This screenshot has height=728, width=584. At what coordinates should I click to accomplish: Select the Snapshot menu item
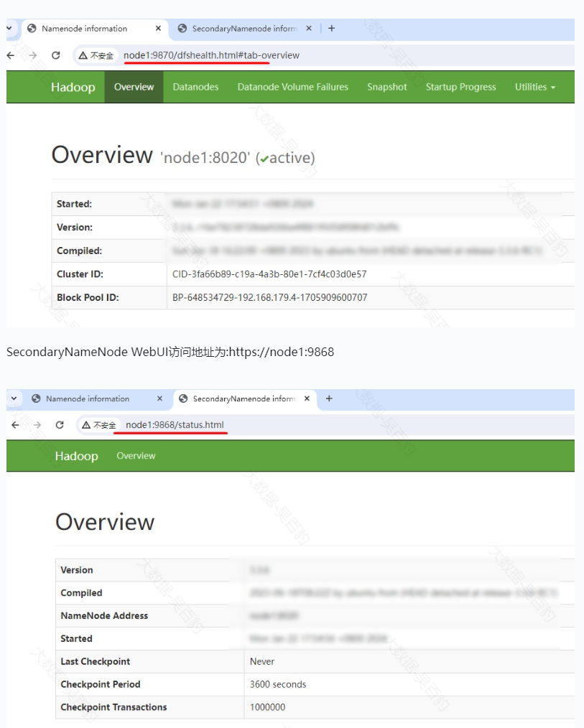tap(386, 87)
